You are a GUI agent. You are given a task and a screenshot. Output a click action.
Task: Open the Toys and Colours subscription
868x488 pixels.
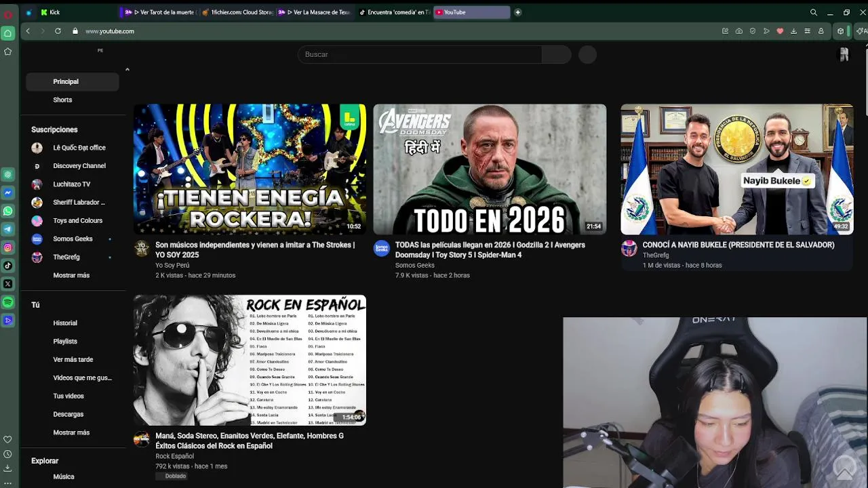(x=73, y=221)
